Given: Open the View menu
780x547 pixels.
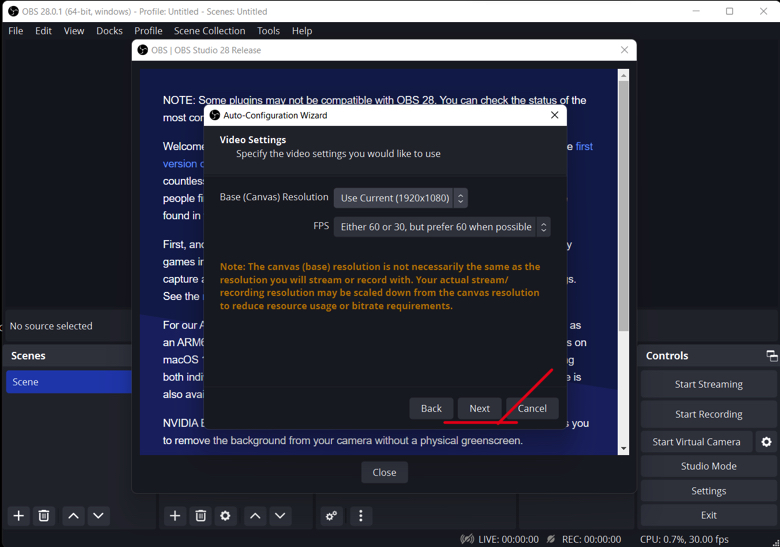Looking at the screenshot, I should (74, 31).
